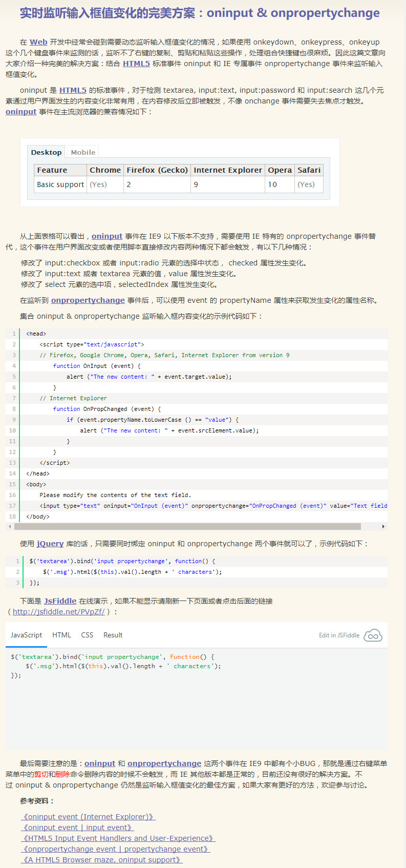Click the code scrollbar right arrow

(383, 526)
